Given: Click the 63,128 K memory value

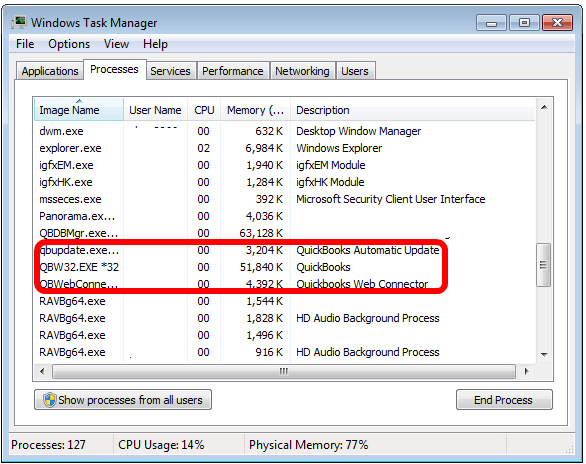Looking at the screenshot, I should tap(261, 233).
